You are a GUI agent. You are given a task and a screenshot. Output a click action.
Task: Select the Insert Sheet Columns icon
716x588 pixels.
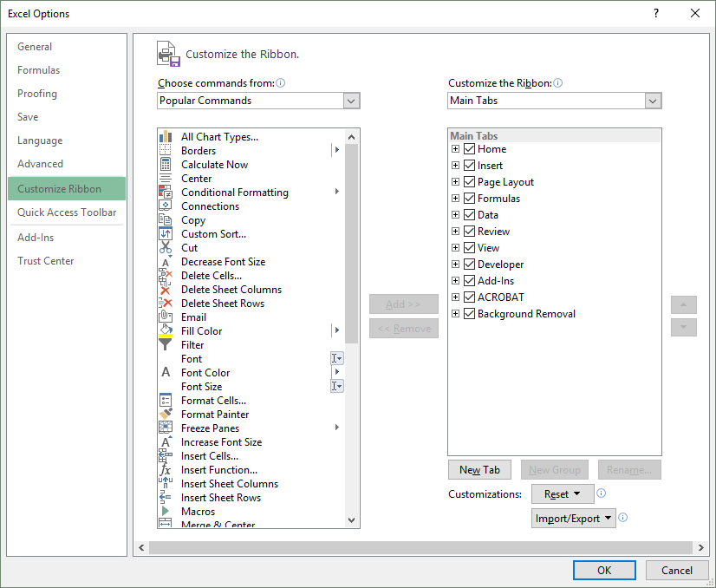(166, 483)
